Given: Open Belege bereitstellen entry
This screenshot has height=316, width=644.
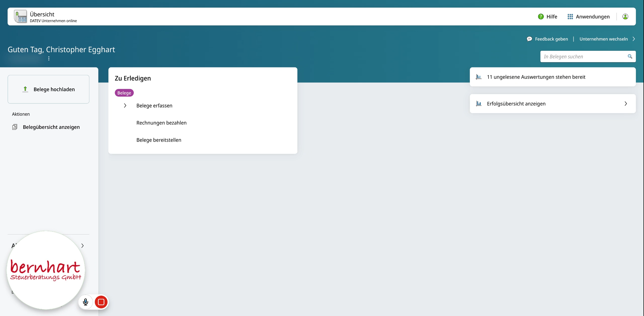Looking at the screenshot, I should (158, 140).
